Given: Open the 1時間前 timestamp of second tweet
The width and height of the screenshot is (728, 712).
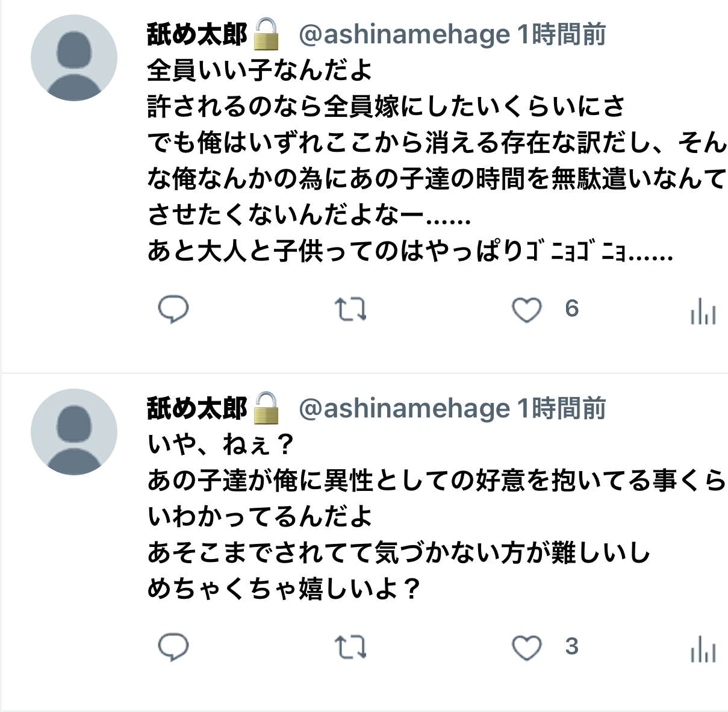Looking at the screenshot, I should 562,409.
